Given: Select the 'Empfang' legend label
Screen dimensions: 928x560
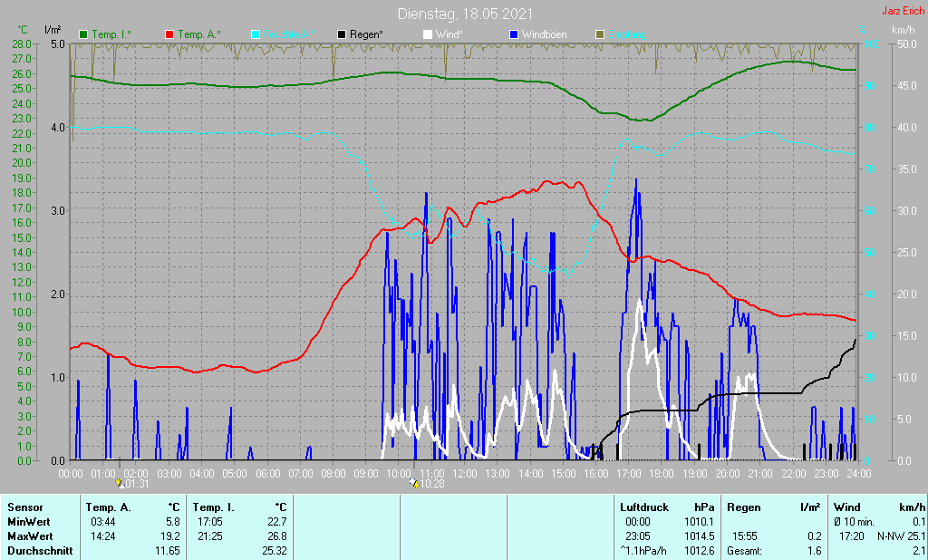Looking at the screenshot, I should click(x=627, y=34).
